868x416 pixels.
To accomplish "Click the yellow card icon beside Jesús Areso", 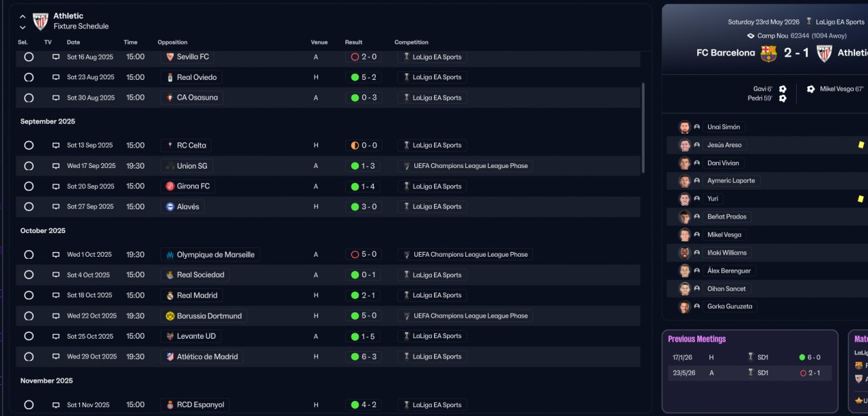I will point(861,145).
